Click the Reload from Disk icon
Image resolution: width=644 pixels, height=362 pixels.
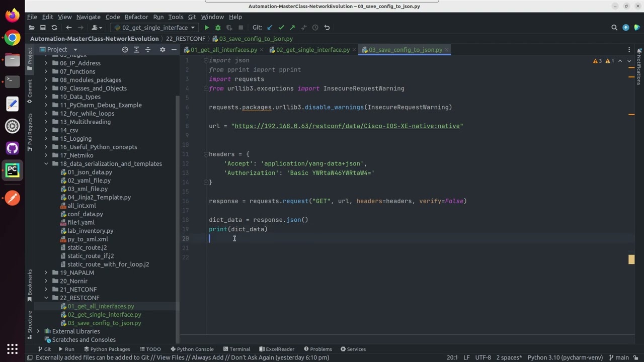click(54, 28)
